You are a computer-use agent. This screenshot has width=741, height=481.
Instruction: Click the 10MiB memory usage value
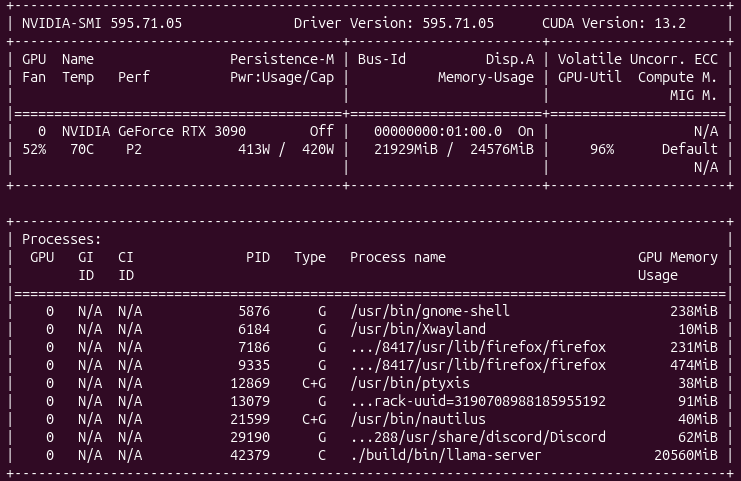tap(698, 329)
